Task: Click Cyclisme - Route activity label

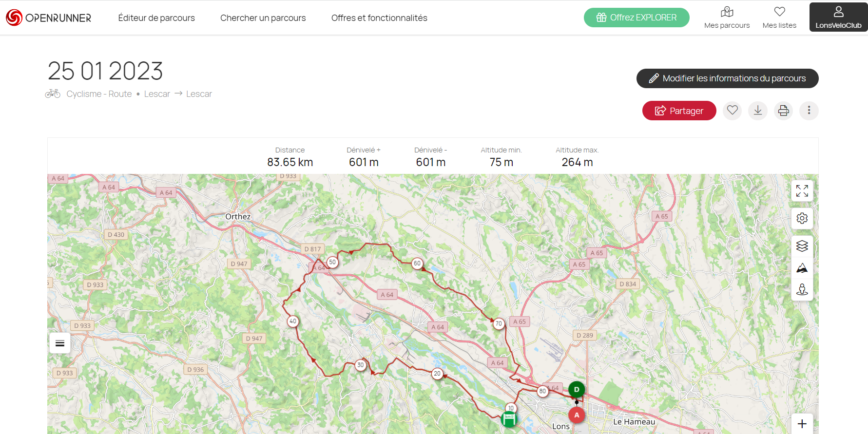Action: coord(99,94)
